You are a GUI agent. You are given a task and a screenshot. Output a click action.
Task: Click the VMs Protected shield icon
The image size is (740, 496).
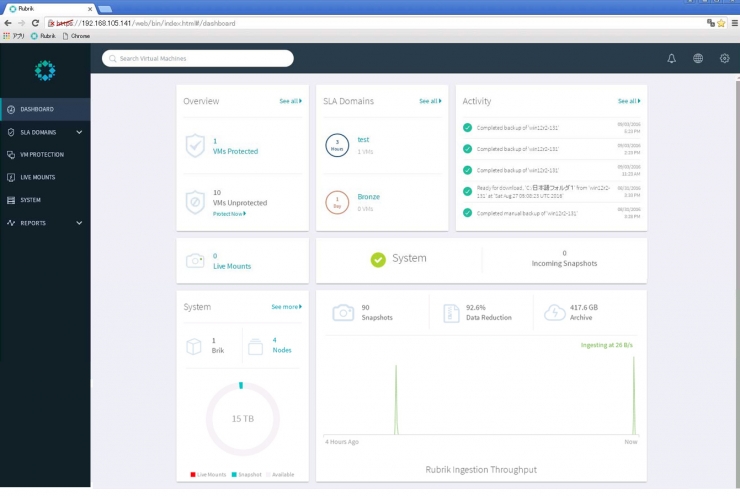click(x=195, y=146)
